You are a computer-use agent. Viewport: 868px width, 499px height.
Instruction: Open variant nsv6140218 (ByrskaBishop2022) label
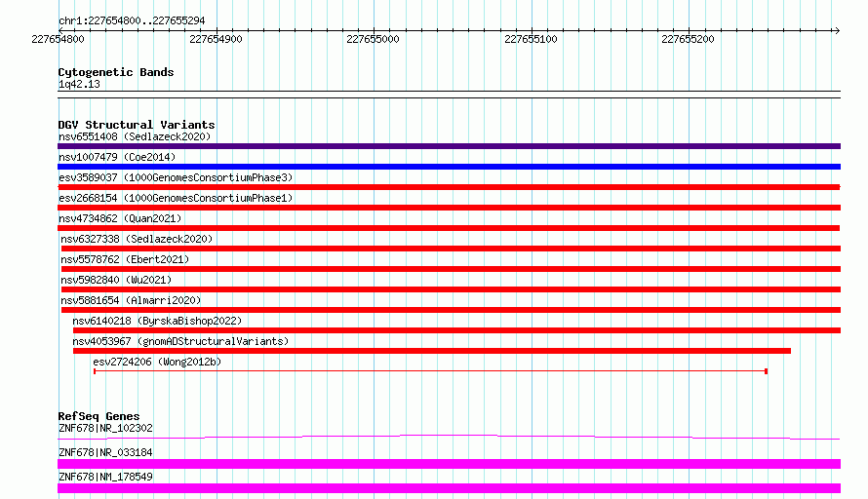tap(157, 321)
